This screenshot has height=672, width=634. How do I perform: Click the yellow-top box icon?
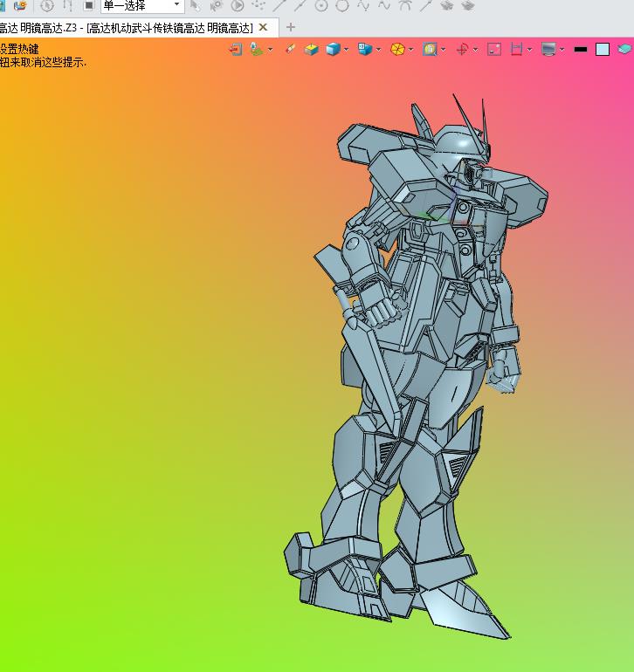coord(311,49)
